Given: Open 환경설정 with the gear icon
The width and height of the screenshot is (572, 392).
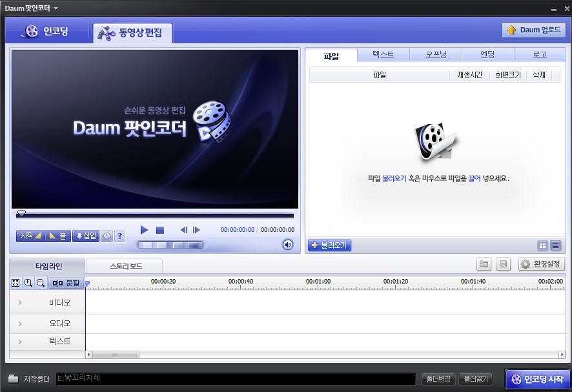Looking at the screenshot, I should (540, 263).
